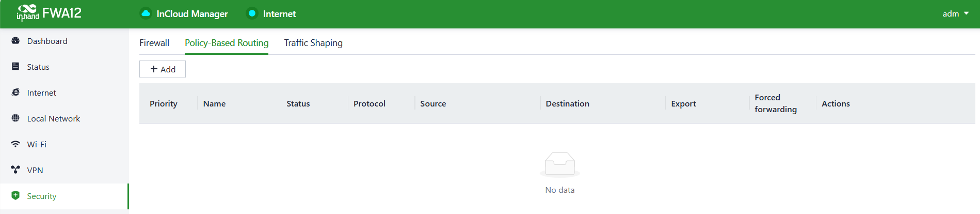The height and width of the screenshot is (214, 980).
Task: Click the Destination column header
Action: [x=567, y=103]
